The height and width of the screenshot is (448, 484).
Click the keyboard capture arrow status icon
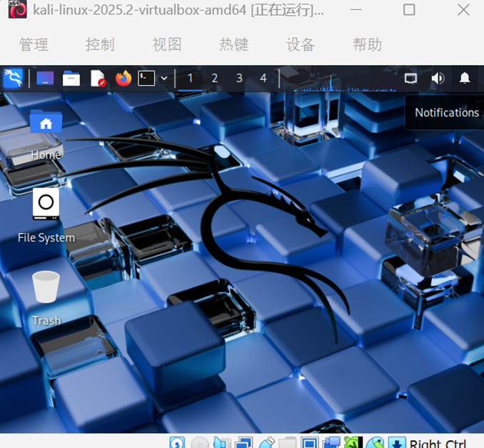point(397,443)
